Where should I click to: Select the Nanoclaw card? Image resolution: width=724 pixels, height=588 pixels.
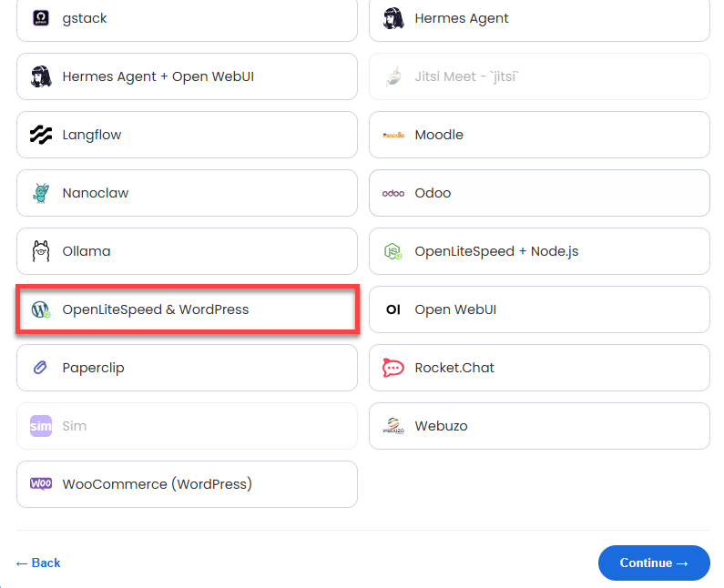click(187, 193)
